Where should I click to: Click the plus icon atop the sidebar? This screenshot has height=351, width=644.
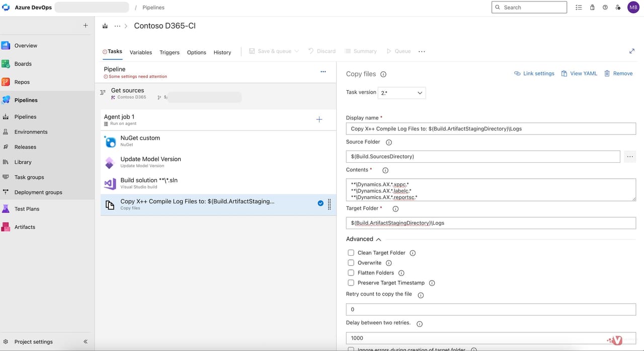click(x=86, y=25)
